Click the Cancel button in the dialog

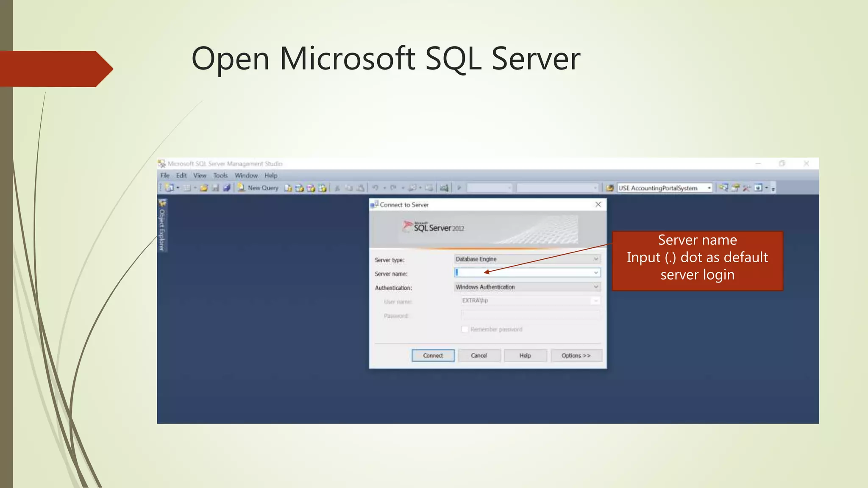point(479,355)
